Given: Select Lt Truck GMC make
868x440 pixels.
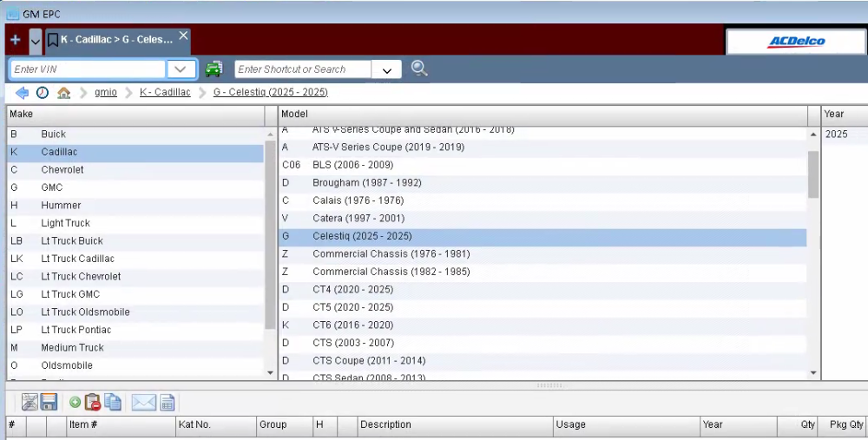Looking at the screenshot, I should [135, 294].
